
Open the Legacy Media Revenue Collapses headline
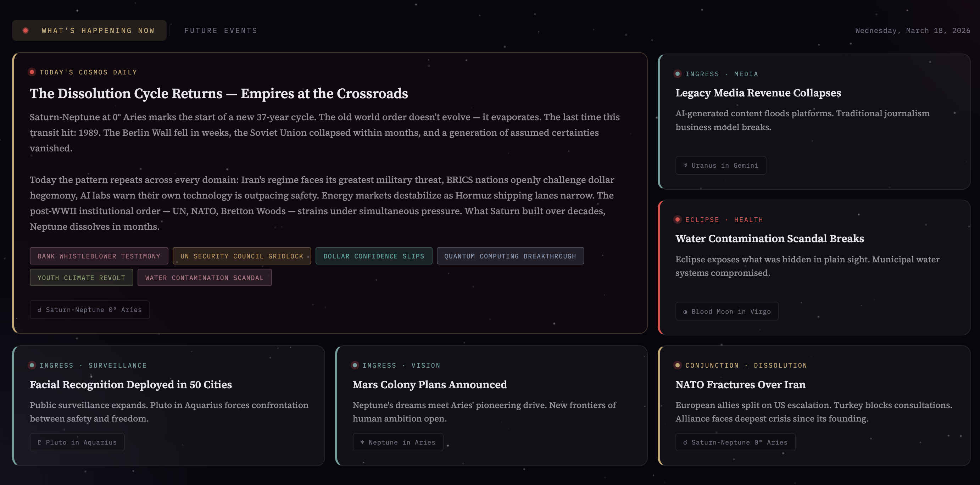click(x=758, y=93)
